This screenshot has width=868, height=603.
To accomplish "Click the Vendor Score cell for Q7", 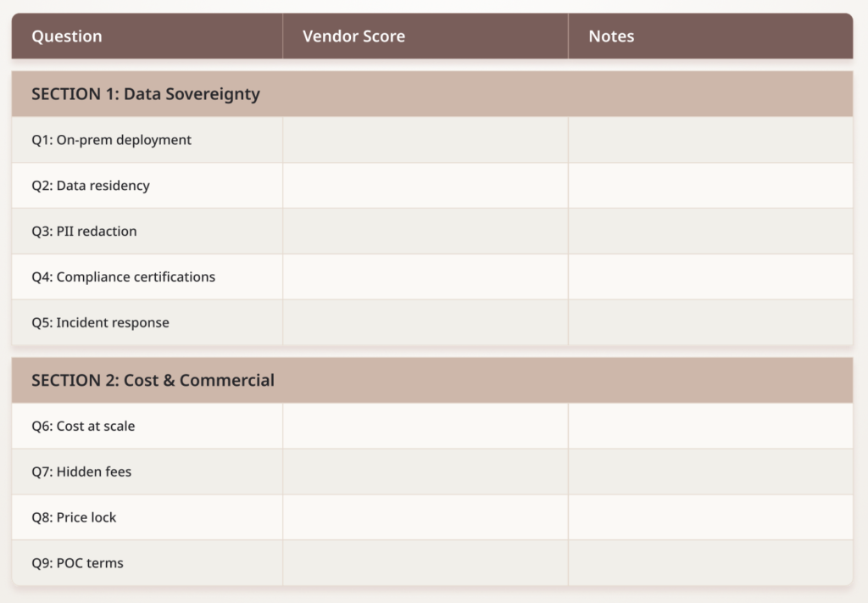I will (425, 472).
